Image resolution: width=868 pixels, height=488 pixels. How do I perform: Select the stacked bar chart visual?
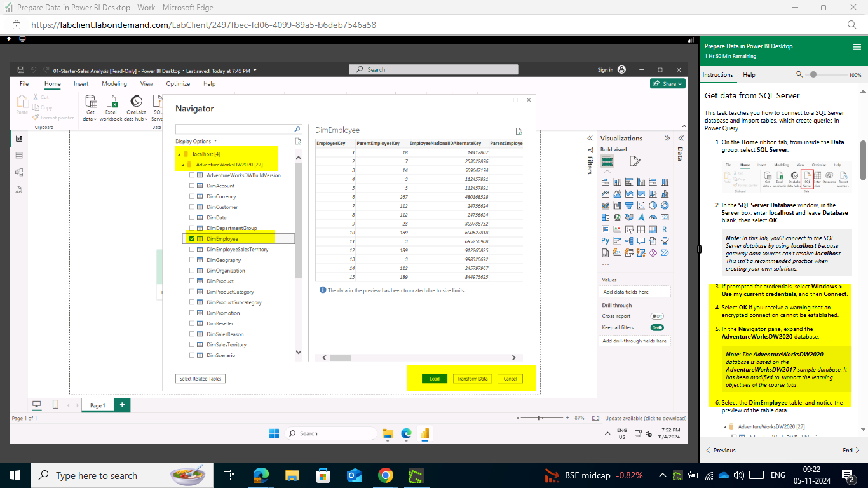[x=606, y=182]
